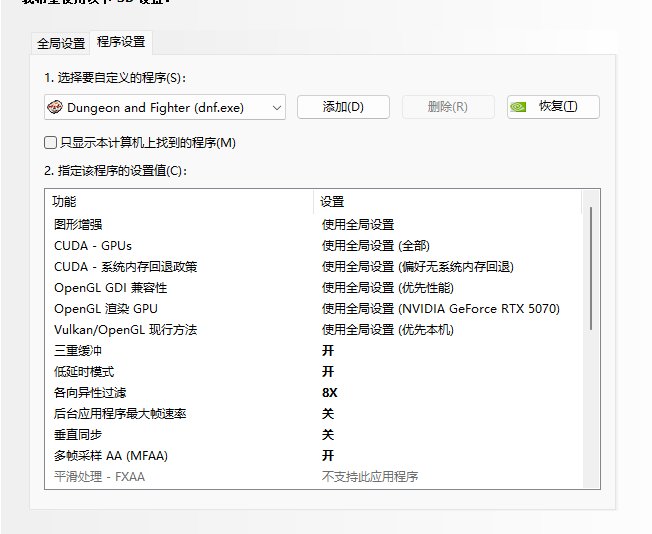
Task: Click the NVIDIA logo on restore button
Action: pos(518,107)
